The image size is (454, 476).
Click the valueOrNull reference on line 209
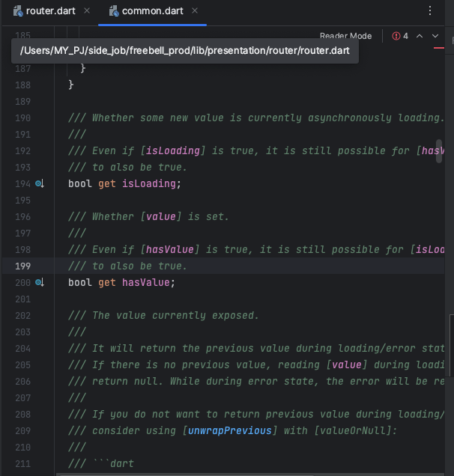pos(353,430)
